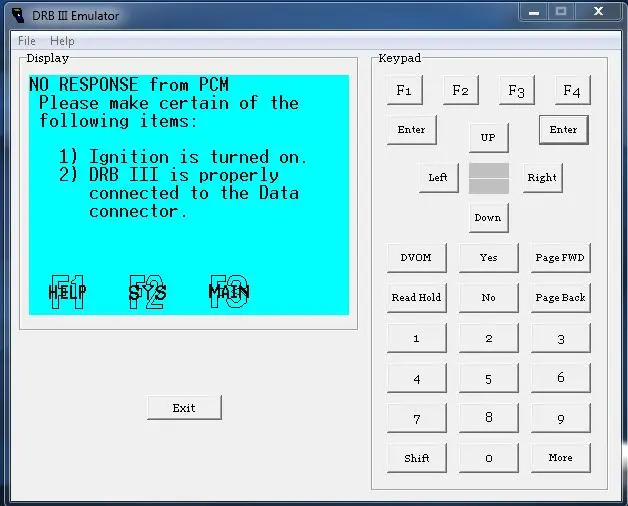This screenshot has width=628, height=506.
Task: Click the left Enter keypad button
Action: [412, 130]
